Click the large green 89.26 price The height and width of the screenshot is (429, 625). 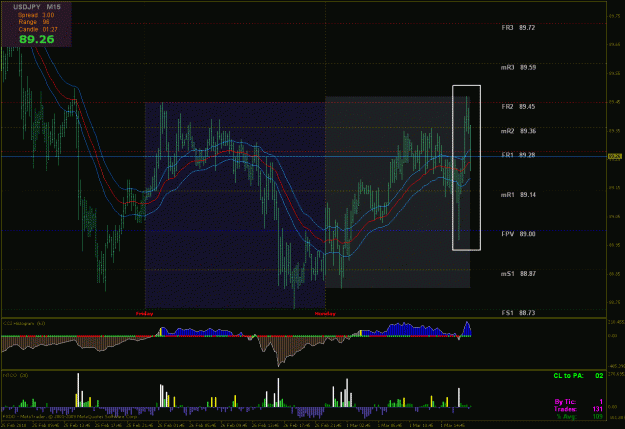pos(37,39)
